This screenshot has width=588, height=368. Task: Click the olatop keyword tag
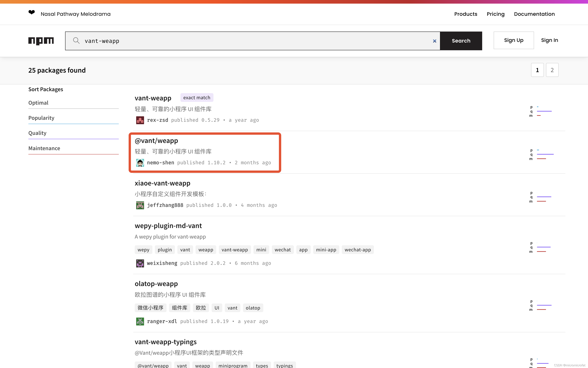click(253, 308)
